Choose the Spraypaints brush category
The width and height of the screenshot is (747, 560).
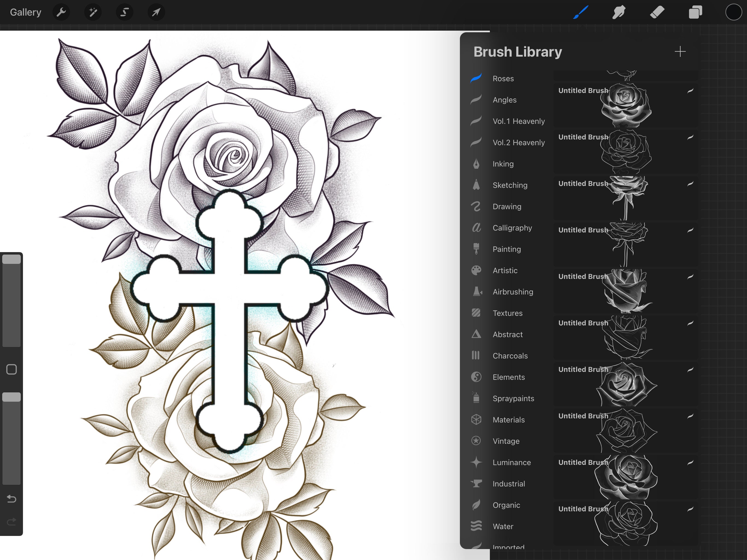pos(513,398)
